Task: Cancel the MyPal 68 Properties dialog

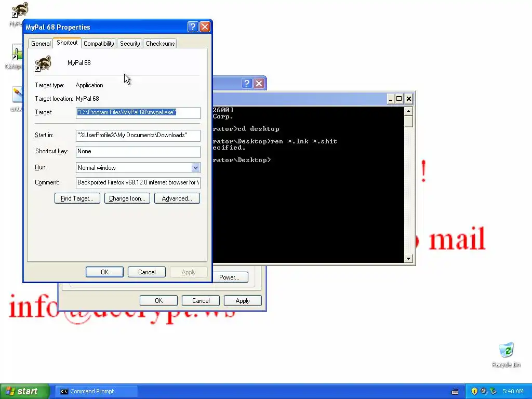Action: click(x=147, y=272)
